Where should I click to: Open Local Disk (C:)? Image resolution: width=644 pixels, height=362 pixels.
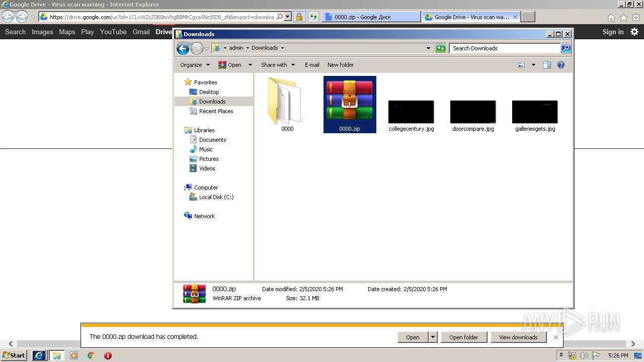point(216,197)
